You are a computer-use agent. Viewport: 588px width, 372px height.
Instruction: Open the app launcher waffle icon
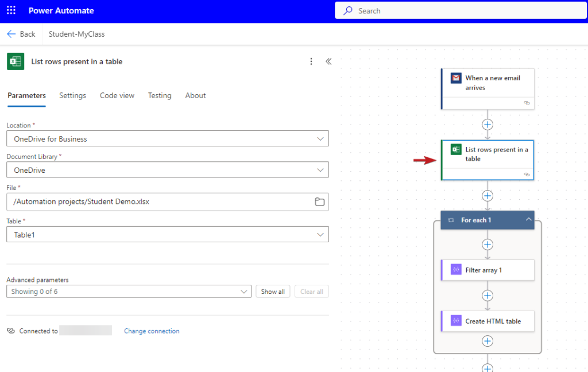[11, 10]
